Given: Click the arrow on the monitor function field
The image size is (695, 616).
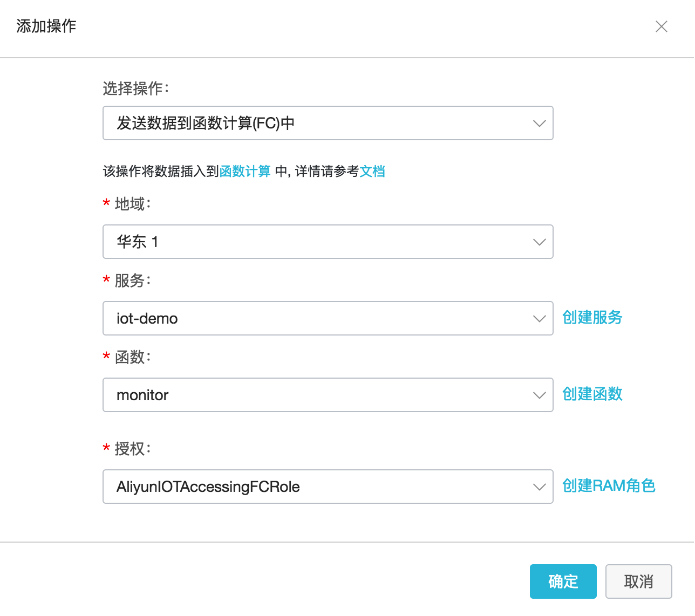Looking at the screenshot, I should click(x=539, y=395).
